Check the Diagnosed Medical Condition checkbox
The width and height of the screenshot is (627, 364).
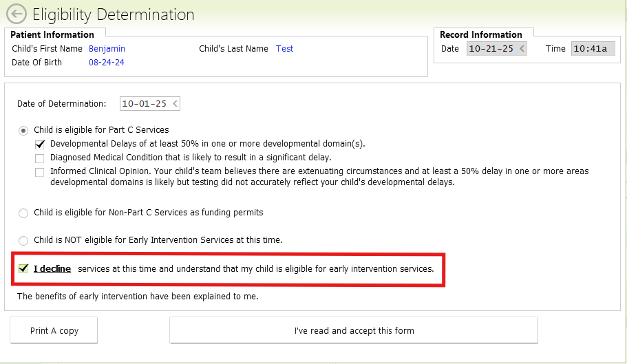(40, 158)
